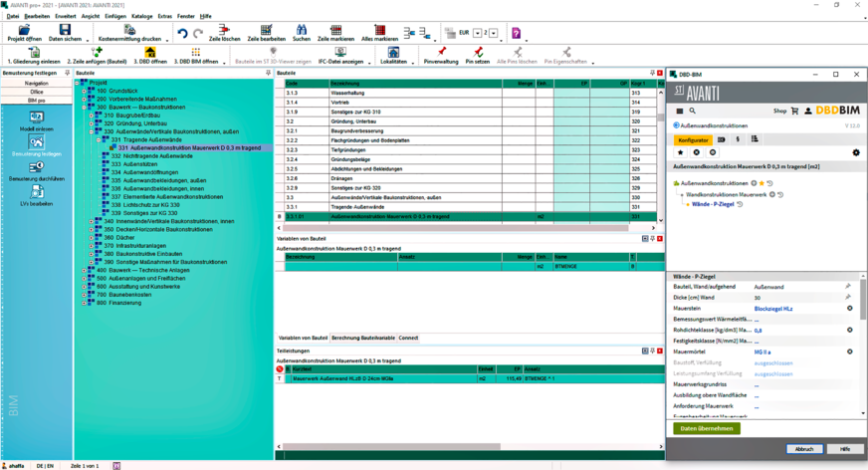This screenshot has width=868, height=470.
Task: Open the Suchen binoculars tool
Action: tap(301, 33)
